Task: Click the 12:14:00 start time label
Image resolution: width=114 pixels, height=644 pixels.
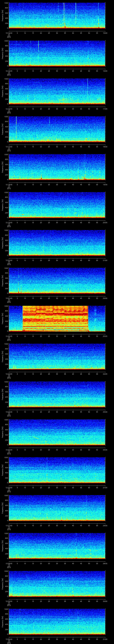Action: [9, 33]
